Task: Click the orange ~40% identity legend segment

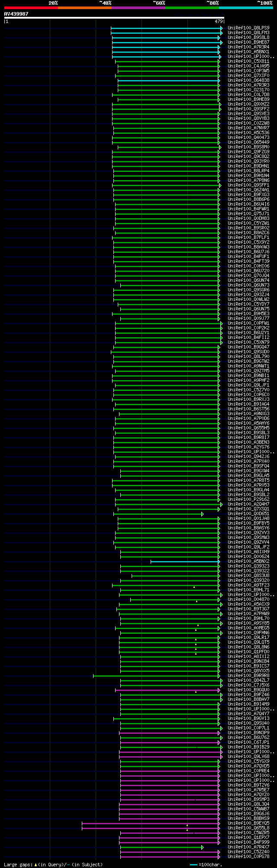Action: tap(85, 8)
